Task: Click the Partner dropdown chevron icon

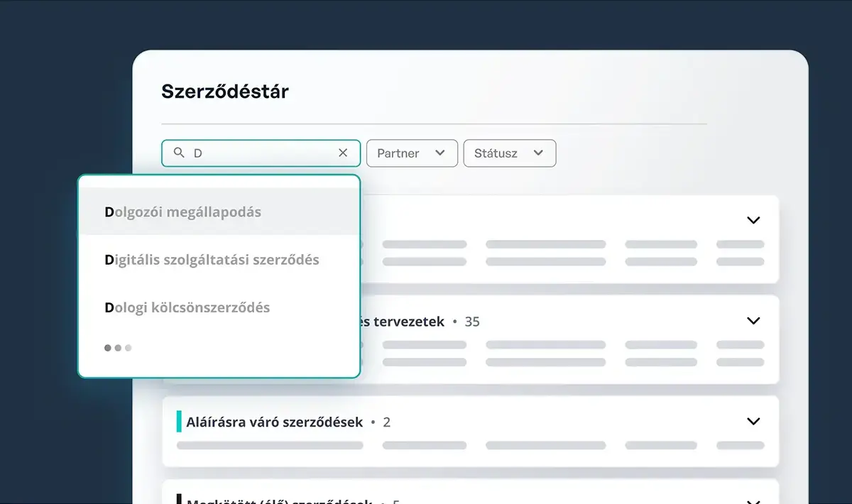Action: tap(440, 153)
